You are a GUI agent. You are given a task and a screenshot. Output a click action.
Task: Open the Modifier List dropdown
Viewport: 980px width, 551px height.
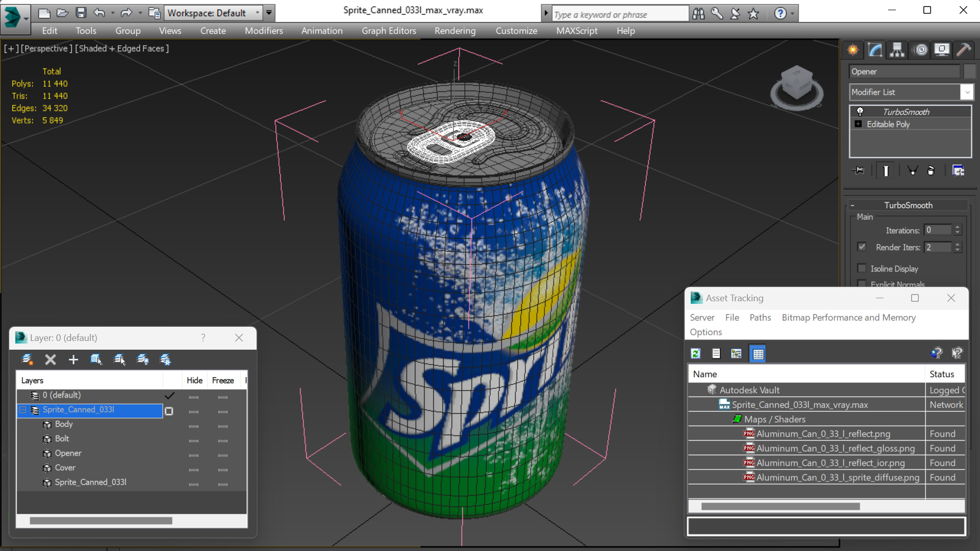pyautogui.click(x=967, y=92)
